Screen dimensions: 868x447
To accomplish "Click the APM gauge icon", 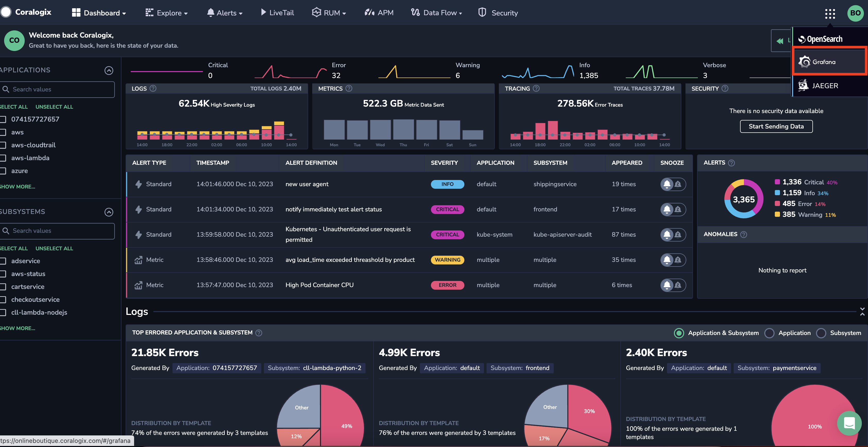I will pos(369,12).
